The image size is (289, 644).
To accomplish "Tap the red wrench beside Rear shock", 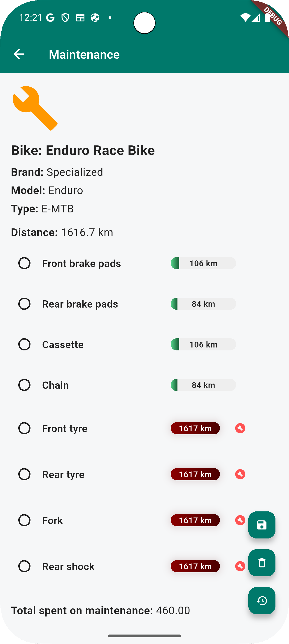I will 240,566.
